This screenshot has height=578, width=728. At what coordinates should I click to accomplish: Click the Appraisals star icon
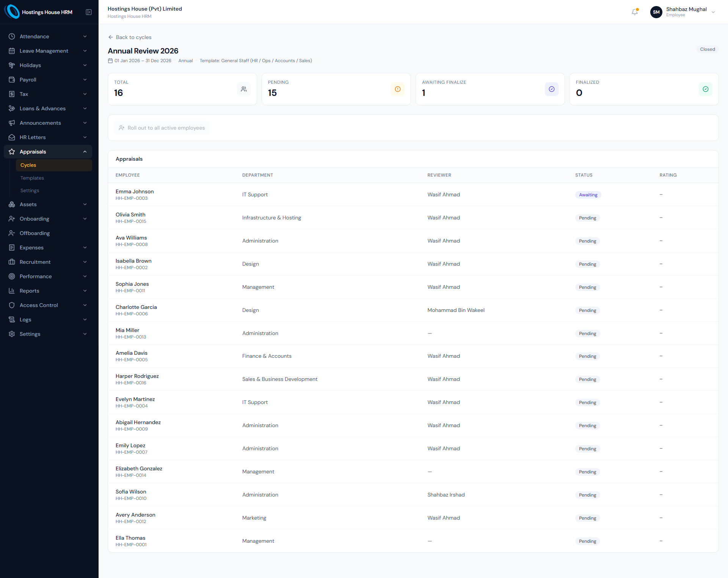coord(12,152)
